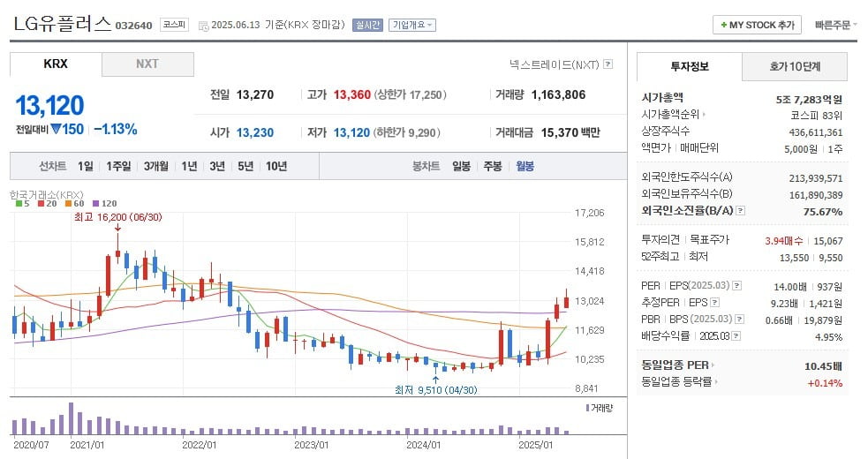This screenshot has width=868, height=459.
Task: Click the foreign ownership ratio 75.67%
Action: tap(823, 212)
